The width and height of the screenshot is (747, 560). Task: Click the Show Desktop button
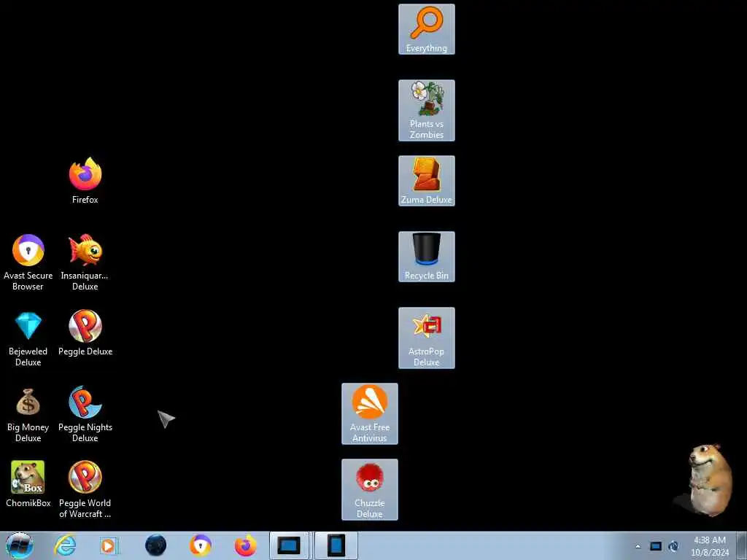[741, 545]
